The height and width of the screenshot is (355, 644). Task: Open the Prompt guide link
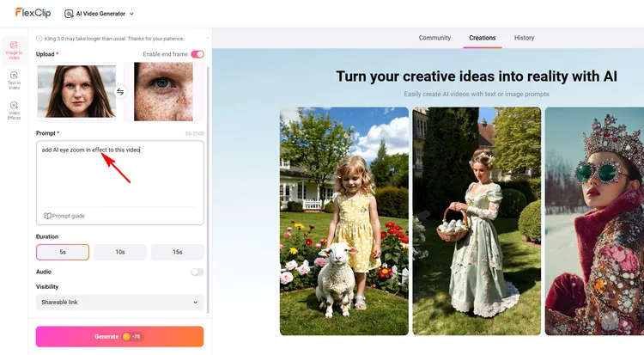(69, 216)
